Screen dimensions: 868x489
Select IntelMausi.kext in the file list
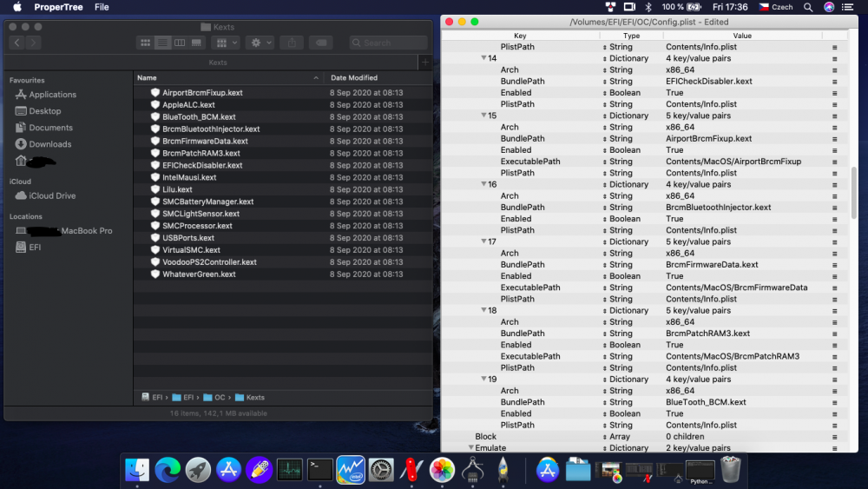189,177
